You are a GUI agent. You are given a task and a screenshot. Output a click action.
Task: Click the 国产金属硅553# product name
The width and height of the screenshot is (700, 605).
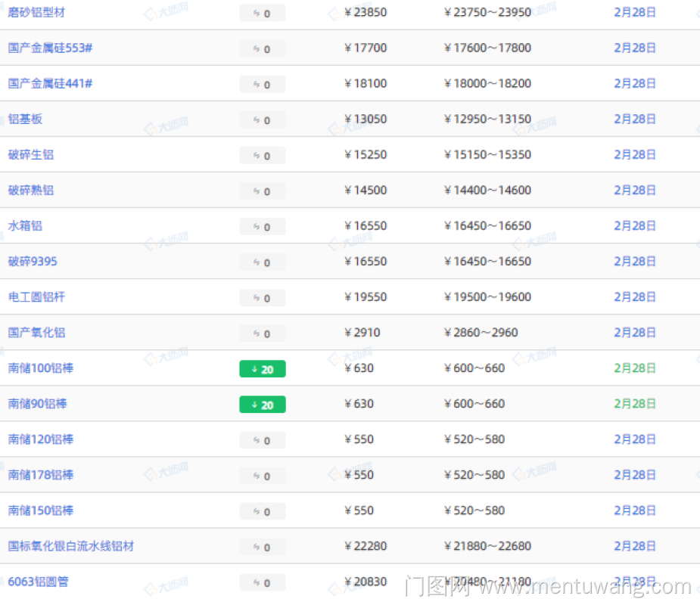click(x=50, y=48)
